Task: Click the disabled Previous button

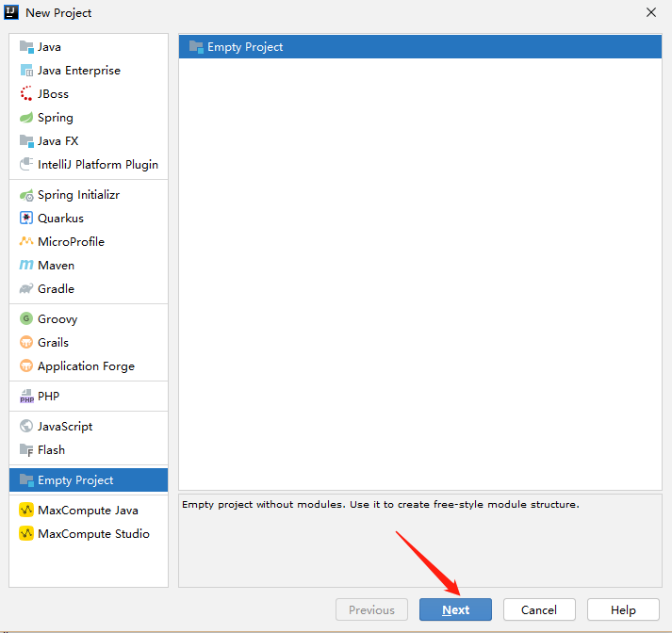Action: point(371,609)
